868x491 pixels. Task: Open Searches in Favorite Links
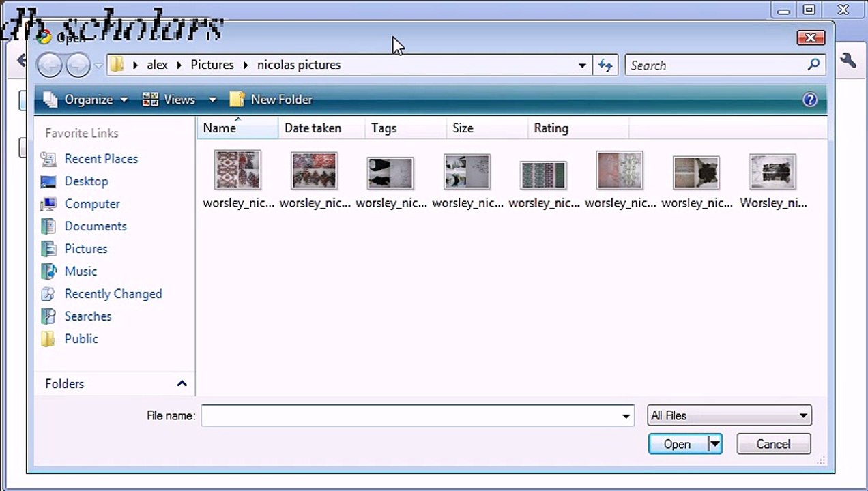[88, 316]
